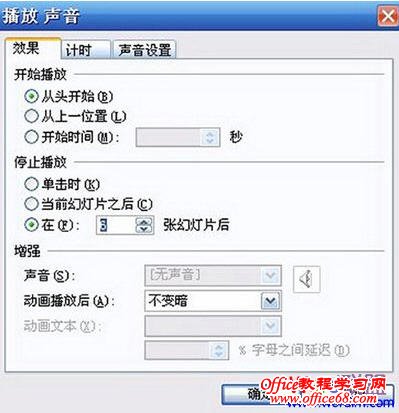Open the 声音设置 tab
The width and height of the screenshot is (399, 413).
point(145,50)
